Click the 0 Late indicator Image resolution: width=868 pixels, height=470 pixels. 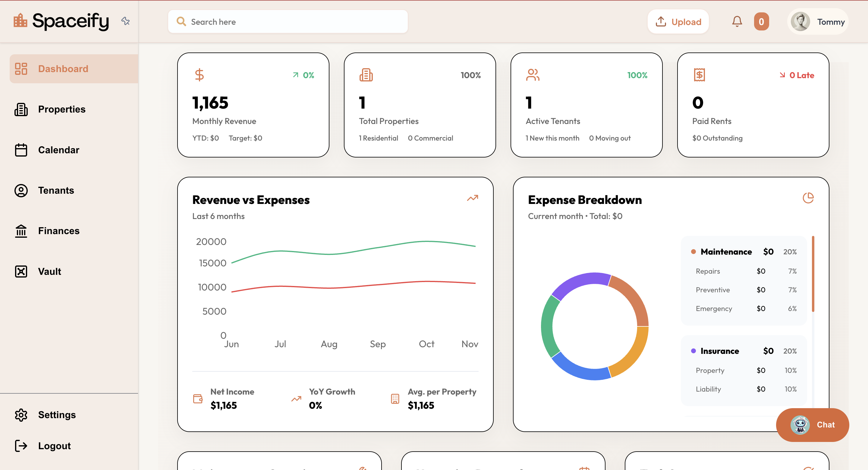click(797, 75)
